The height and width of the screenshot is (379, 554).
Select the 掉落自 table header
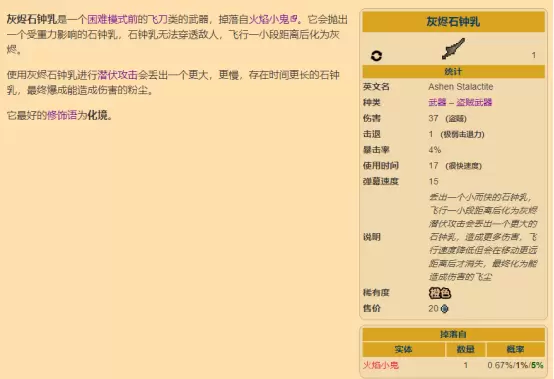click(x=453, y=334)
